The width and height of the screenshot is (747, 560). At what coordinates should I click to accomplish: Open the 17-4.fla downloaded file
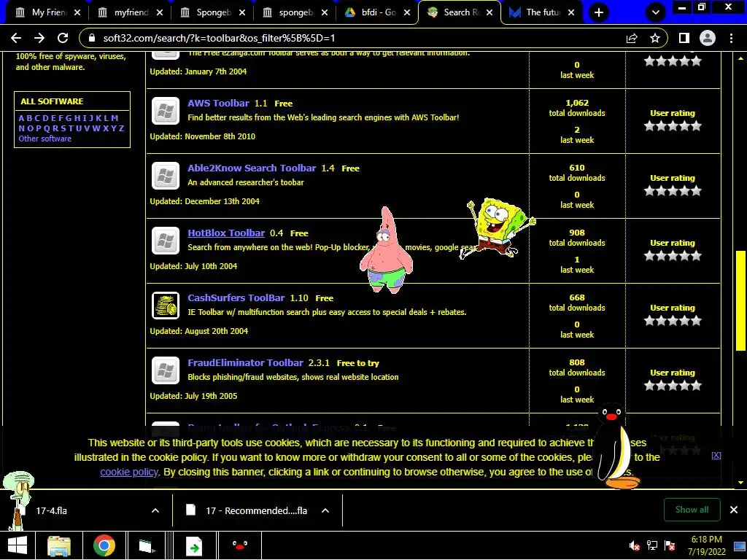(x=52, y=510)
